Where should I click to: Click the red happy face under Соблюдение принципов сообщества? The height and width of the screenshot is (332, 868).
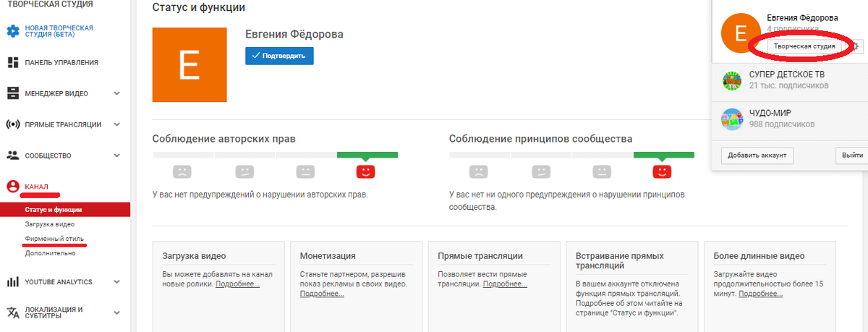click(x=663, y=171)
